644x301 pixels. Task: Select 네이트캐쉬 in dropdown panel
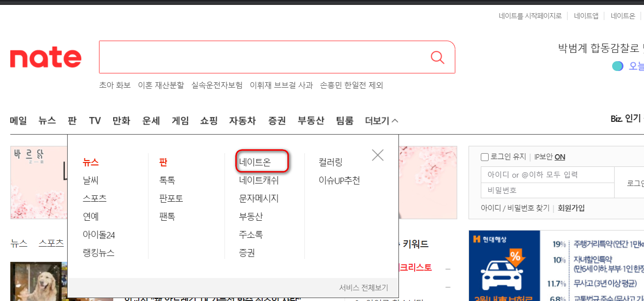pos(259,180)
